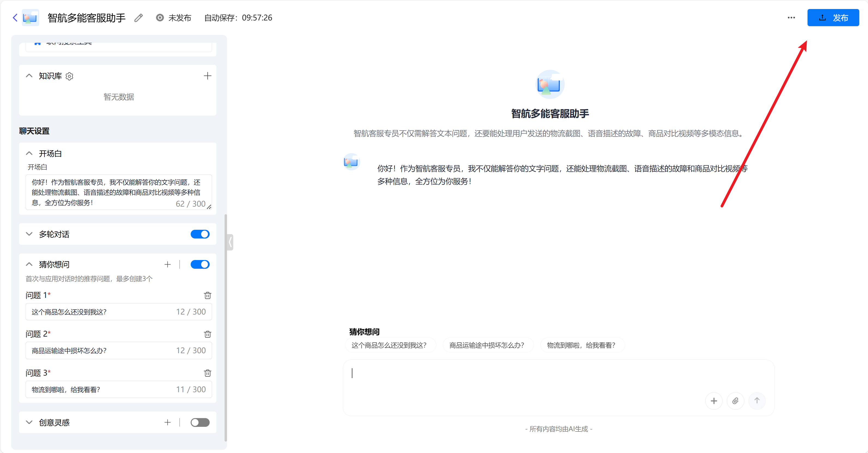The width and height of the screenshot is (868, 453).
Task: Open the 知识库 settings gear
Action: (x=69, y=76)
